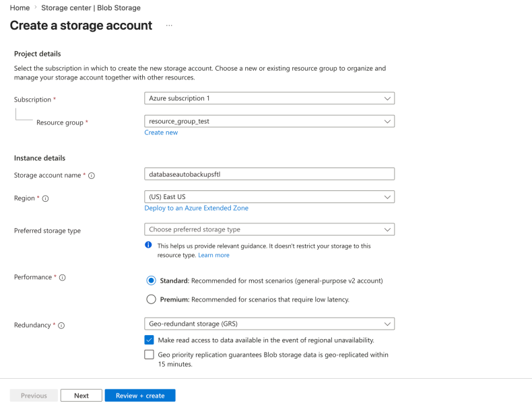Open the Subscription dropdown
The width and height of the screenshot is (532, 405).
point(269,98)
